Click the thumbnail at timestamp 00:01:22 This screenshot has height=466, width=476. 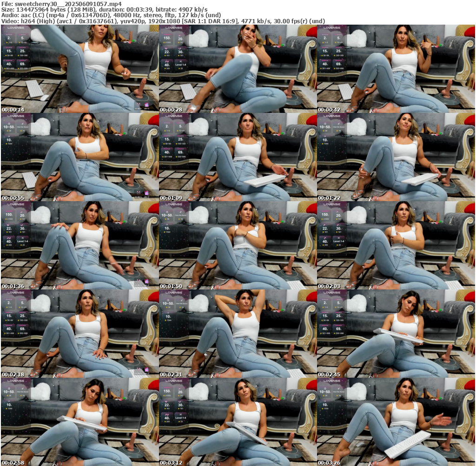click(x=396, y=157)
